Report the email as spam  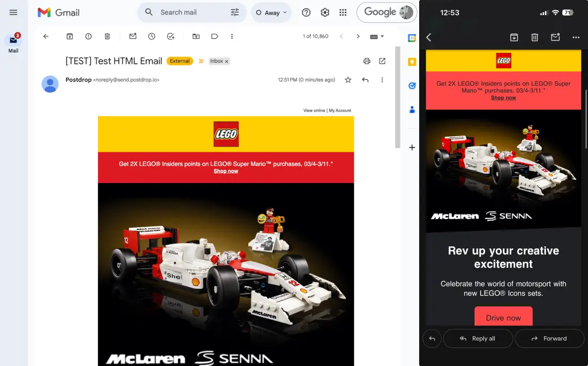tap(88, 36)
